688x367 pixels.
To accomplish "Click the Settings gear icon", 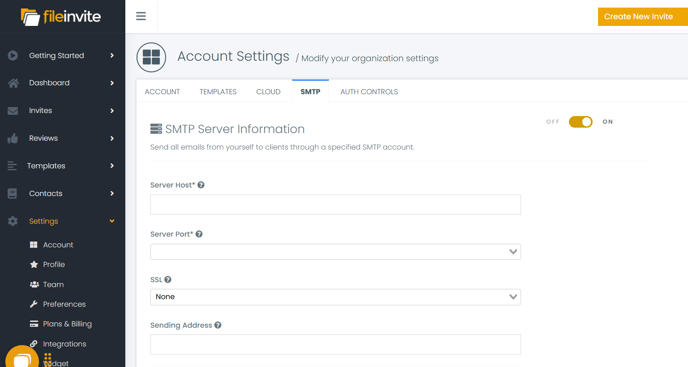I will tap(13, 221).
